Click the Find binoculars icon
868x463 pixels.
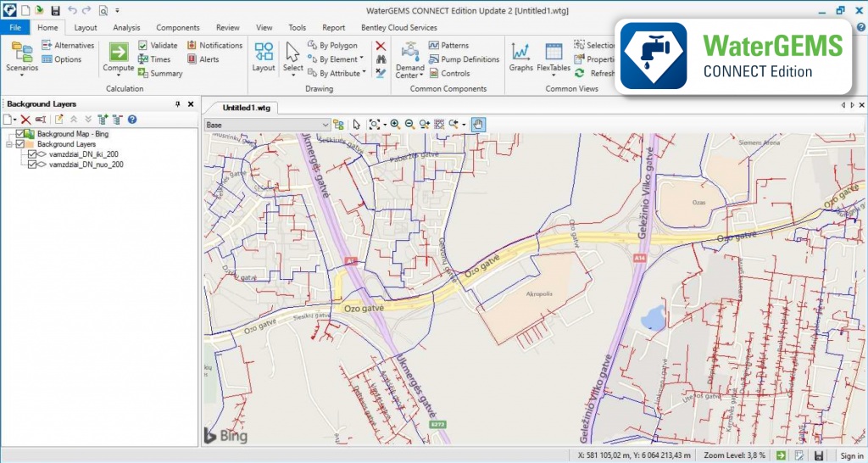click(x=381, y=59)
